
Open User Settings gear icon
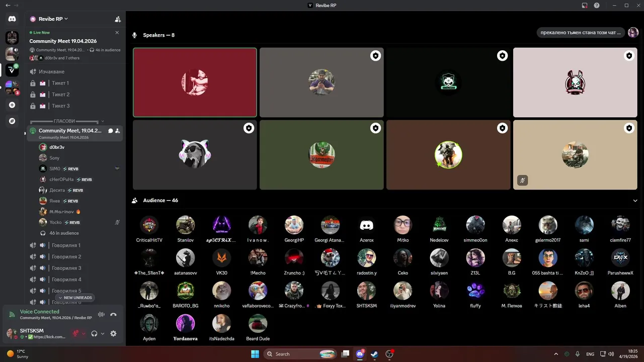tap(113, 333)
